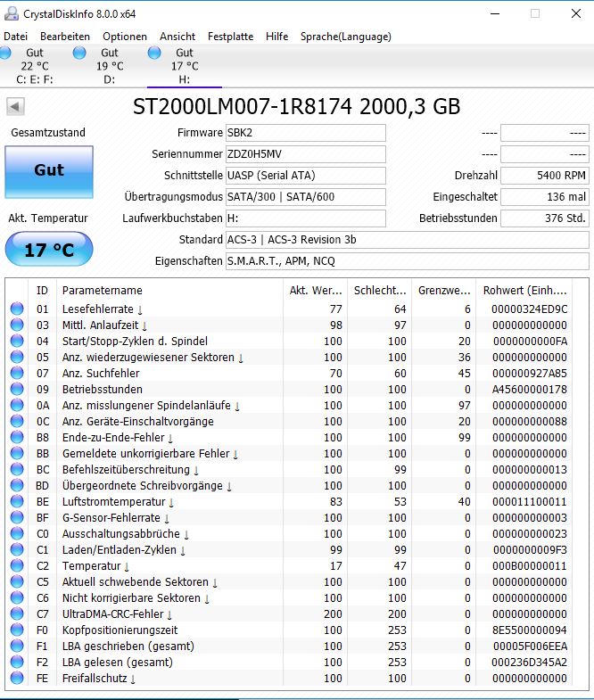
Task: Click the Schnittstelle field UASP (Serial ATA)
Action: pos(306,176)
